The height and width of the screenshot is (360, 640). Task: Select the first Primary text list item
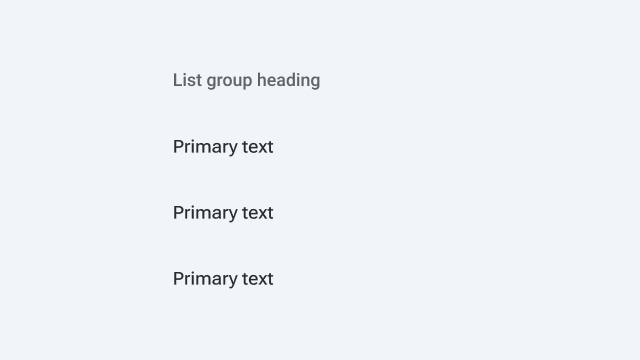pyautogui.click(x=223, y=147)
